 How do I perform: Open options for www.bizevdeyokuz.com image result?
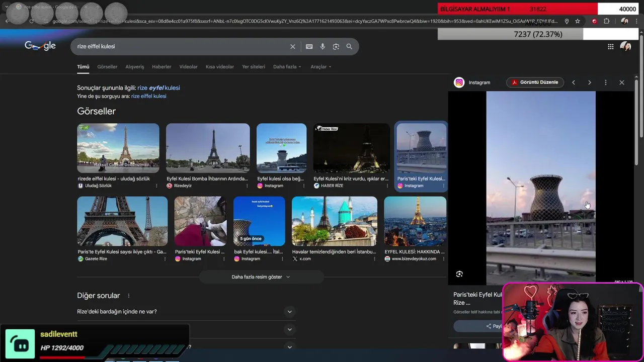click(x=443, y=258)
